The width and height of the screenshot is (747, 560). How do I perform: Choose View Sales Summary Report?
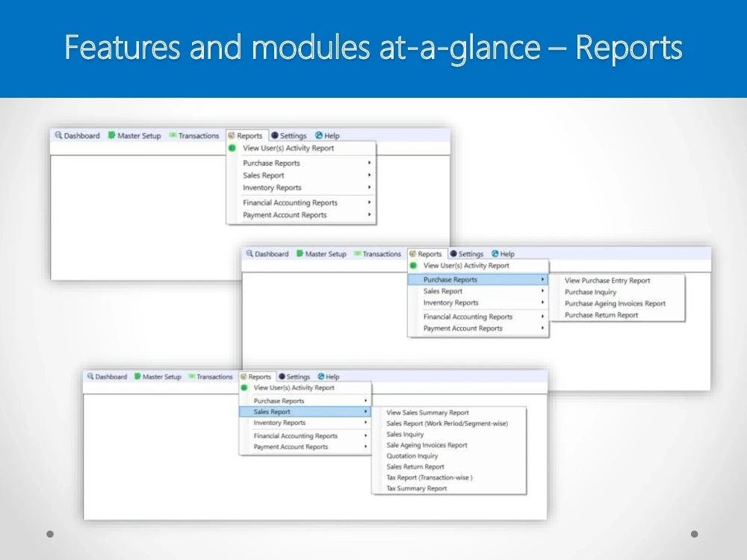(x=427, y=412)
